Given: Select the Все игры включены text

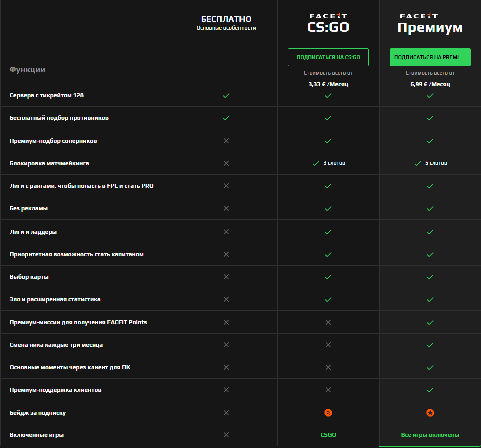Looking at the screenshot, I should (430, 435).
